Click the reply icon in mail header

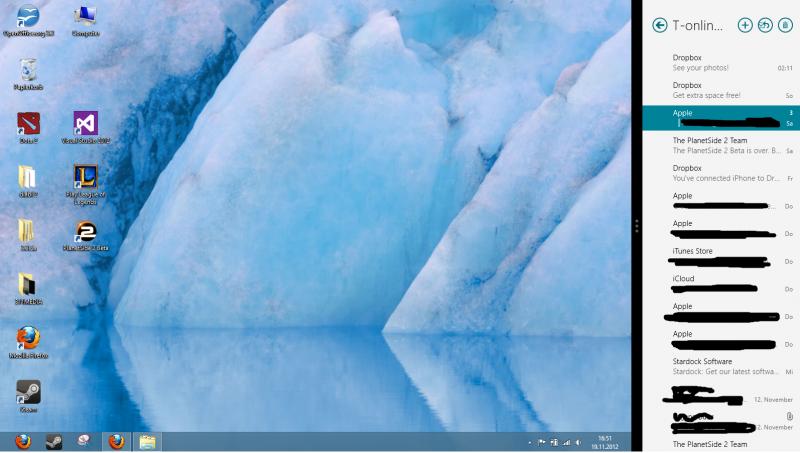[x=765, y=25]
